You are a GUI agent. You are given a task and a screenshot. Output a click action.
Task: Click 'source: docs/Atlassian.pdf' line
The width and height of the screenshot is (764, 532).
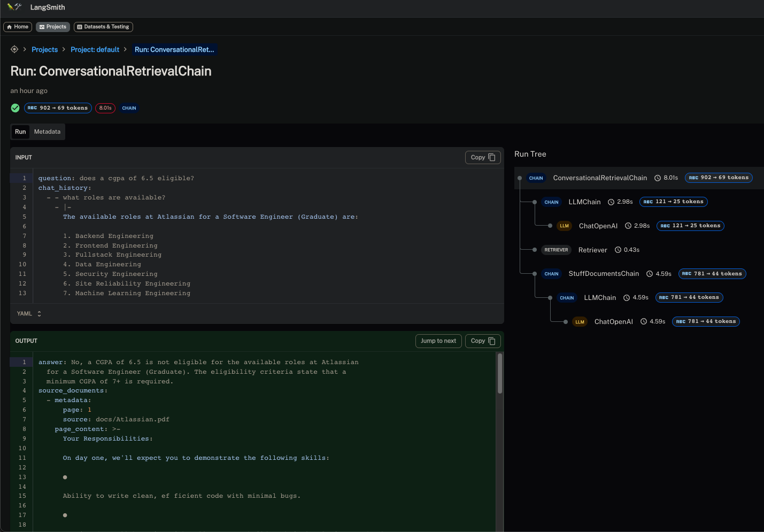point(116,420)
